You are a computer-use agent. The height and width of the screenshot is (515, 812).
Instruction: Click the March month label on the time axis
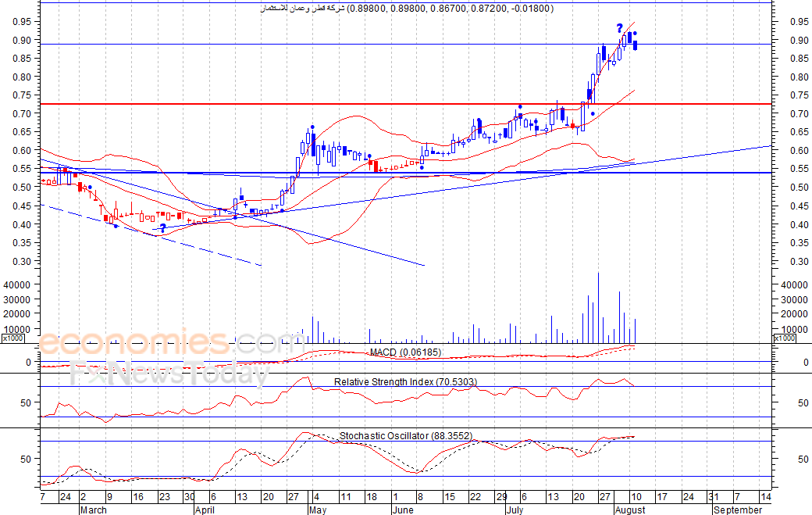(93, 510)
